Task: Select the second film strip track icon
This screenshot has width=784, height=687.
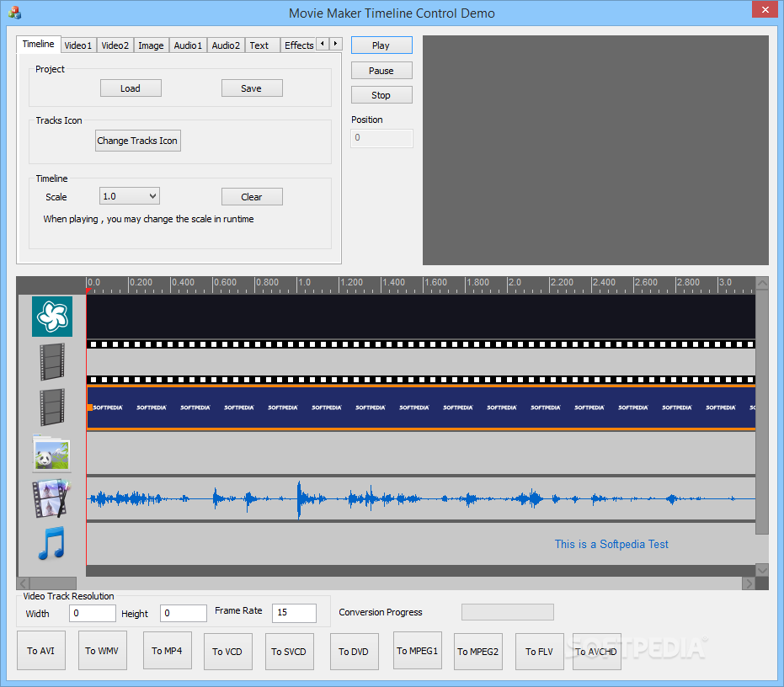Action: coord(52,407)
